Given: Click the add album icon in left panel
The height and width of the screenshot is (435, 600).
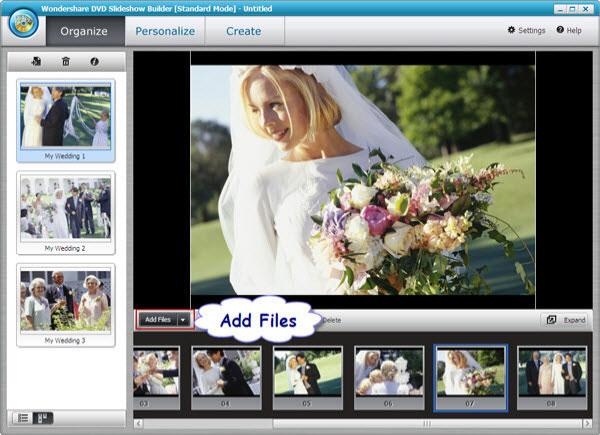Looking at the screenshot, I should coord(37,62).
